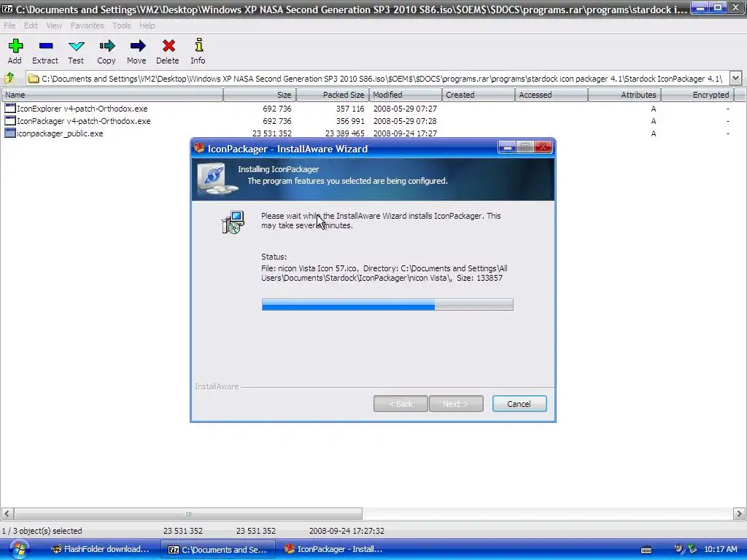Click the Copy toolbar icon
747x560 pixels.
pyautogui.click(x=107, y=46)
